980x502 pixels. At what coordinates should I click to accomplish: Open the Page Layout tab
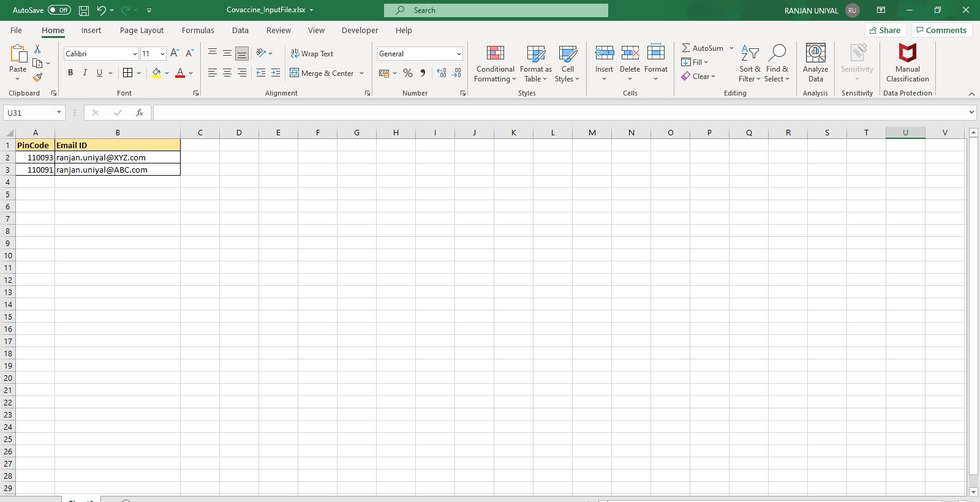pos(141,30)
